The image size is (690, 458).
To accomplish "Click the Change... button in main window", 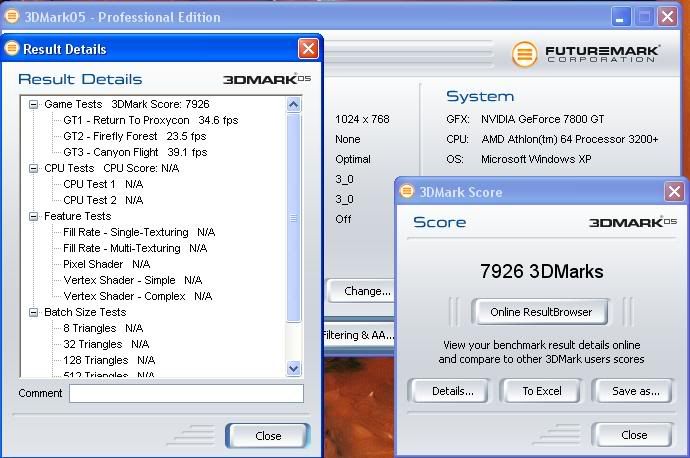I will click(x=362, y=291).
